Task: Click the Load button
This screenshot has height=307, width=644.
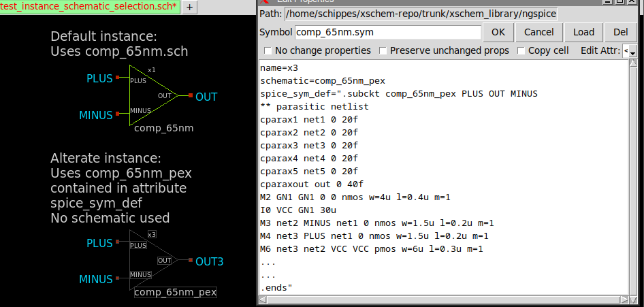Action: click(x=583, y=32)
